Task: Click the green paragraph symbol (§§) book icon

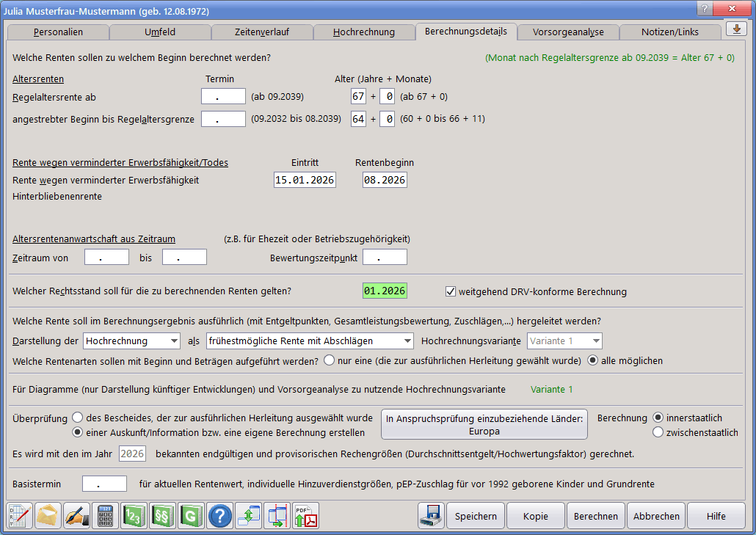Action: pos(162,516)
